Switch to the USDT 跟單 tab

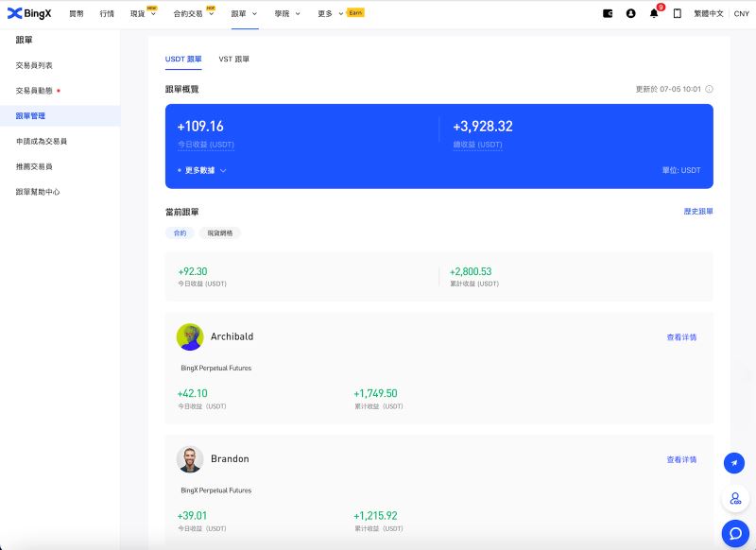[183, 59]
